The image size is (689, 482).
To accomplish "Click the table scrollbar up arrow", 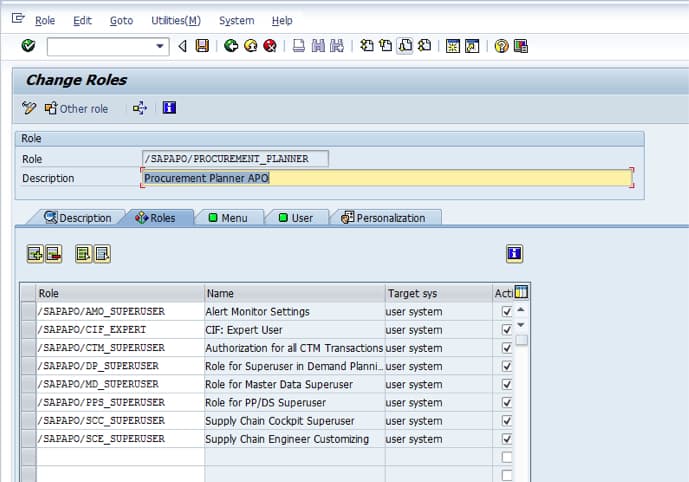I will pos(521,310).
